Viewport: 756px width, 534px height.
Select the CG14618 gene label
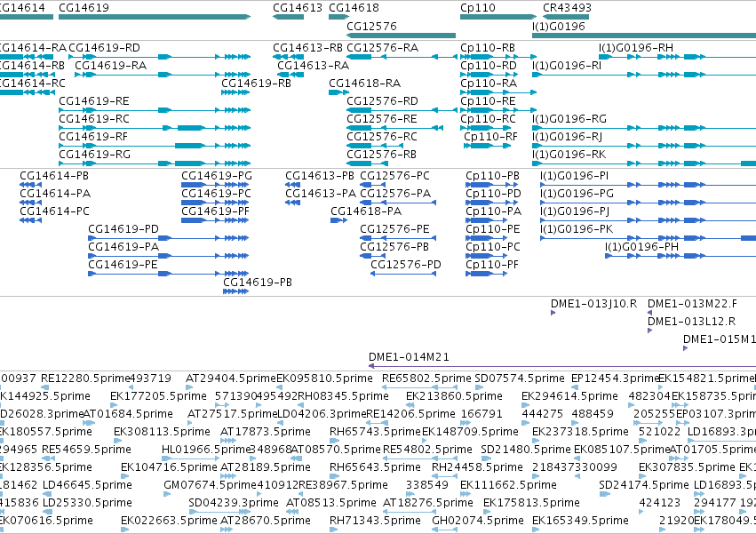(x=354, y=8)
